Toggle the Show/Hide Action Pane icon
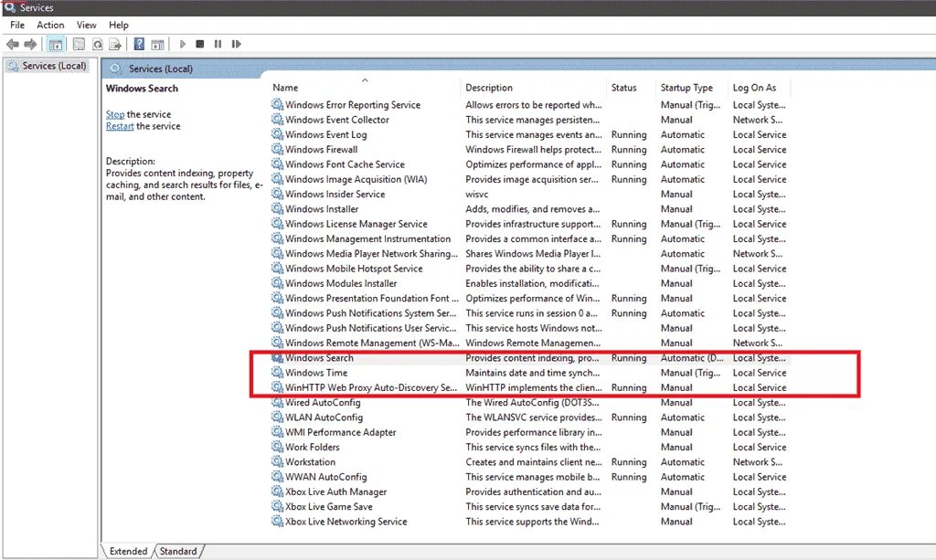The height and width of the screenshot is (560, 936). click(158, 44)
